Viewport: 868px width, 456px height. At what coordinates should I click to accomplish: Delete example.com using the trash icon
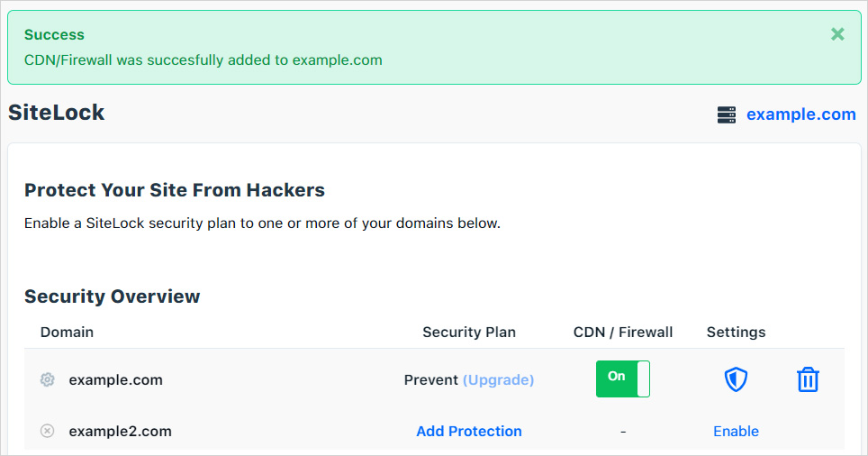pyautogui.click(x=808, y=379)
